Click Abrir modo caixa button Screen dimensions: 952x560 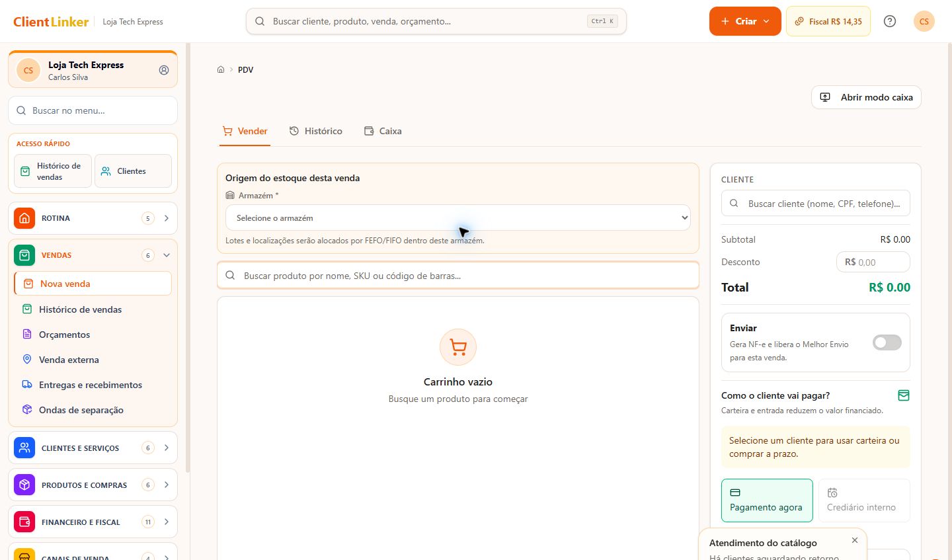[x=866, y=97]
